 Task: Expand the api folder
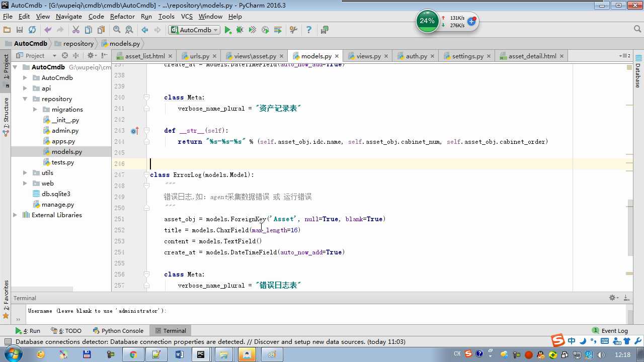point(25,88)
